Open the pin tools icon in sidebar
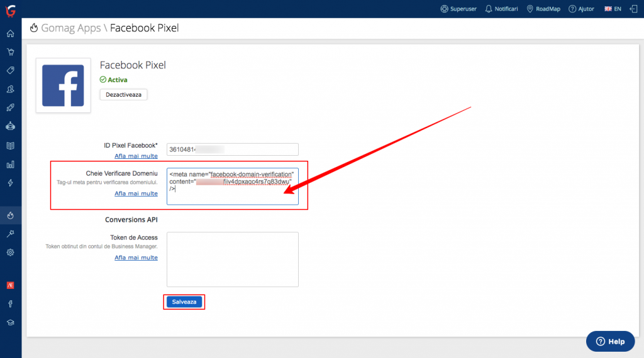The height and width of the screenshot is (358, 644). pos(11,234)
